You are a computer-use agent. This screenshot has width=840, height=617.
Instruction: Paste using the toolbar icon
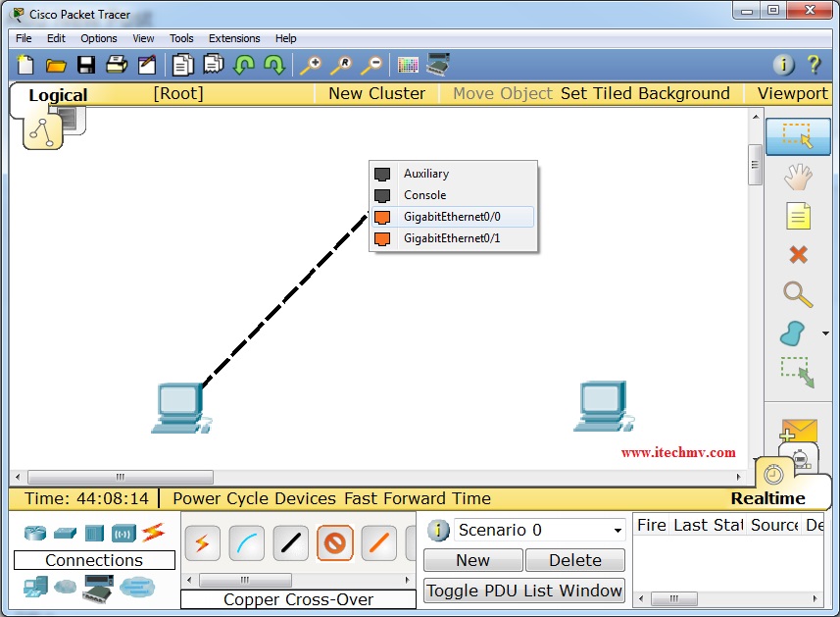point(214,65)
